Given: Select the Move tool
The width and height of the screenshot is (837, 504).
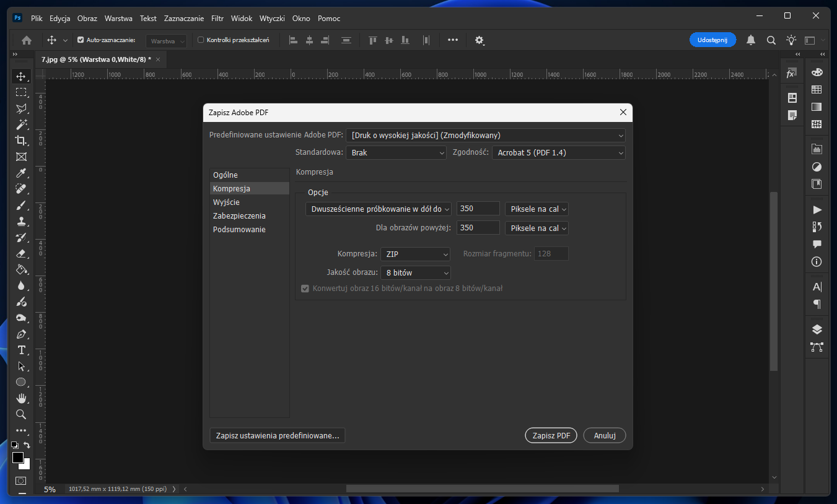Looking at the screenshot, I should pos(21,76).
